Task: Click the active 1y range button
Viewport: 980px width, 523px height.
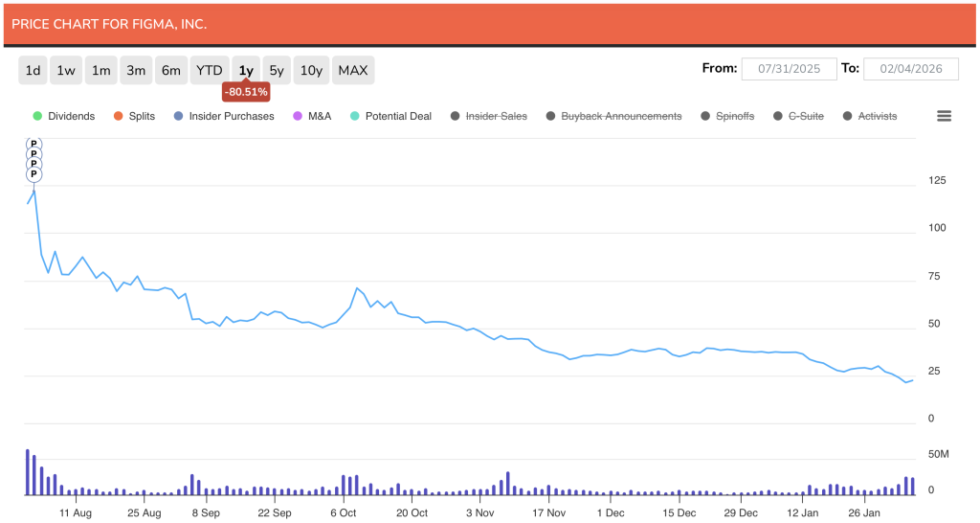Action: [246, 70]
